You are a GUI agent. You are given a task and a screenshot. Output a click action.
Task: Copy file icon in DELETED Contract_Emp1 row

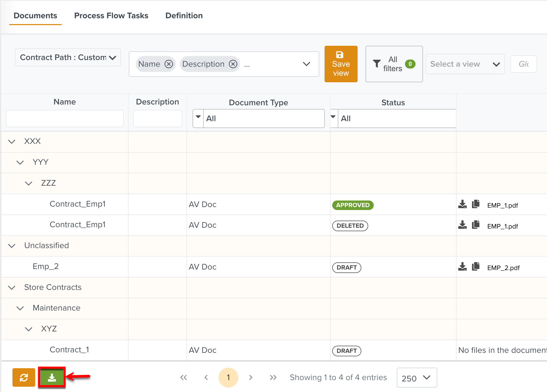[476, 225]
